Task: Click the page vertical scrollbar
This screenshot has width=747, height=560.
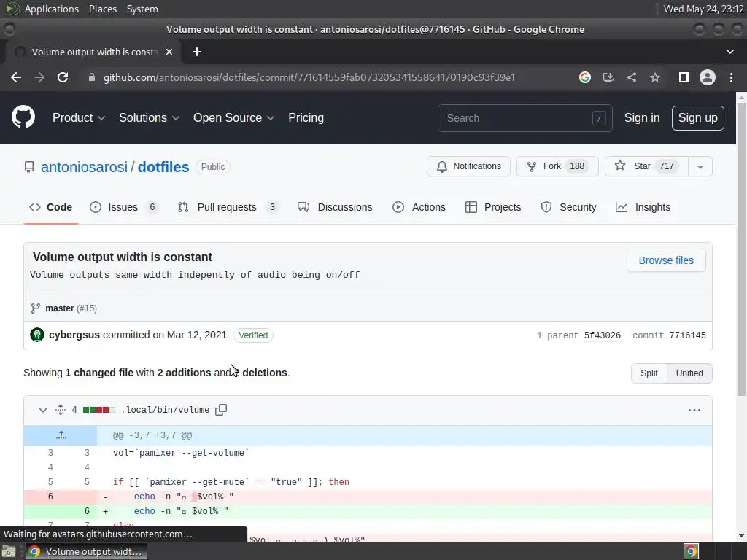Action: [x=741, y=248]
